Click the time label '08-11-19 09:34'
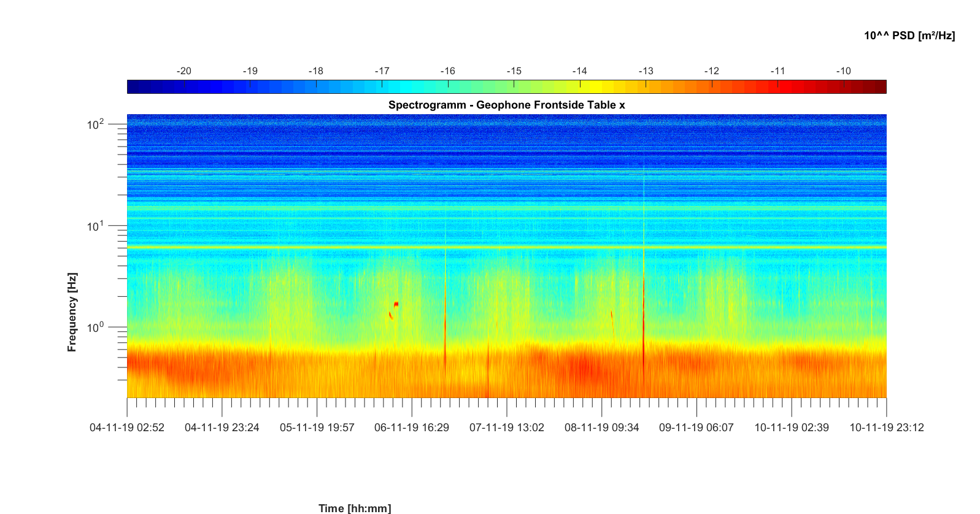980x514 pixels. click(x=602, y=428)
